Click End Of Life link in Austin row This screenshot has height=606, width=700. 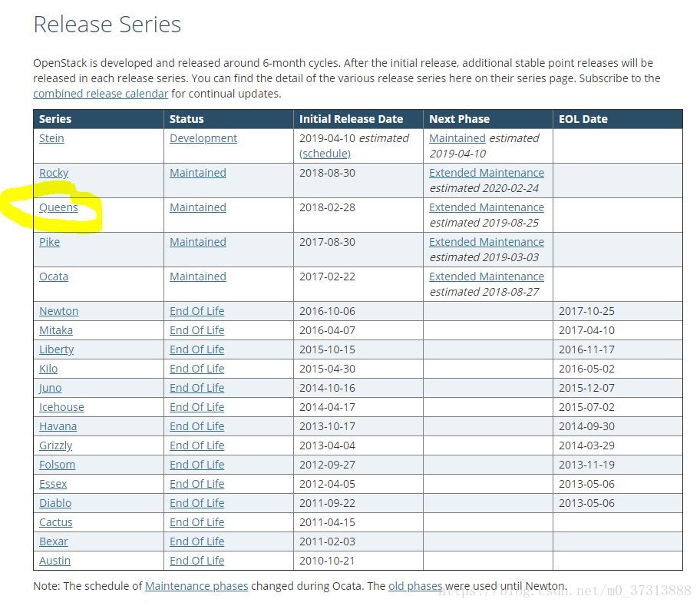[x=196, y=561]
